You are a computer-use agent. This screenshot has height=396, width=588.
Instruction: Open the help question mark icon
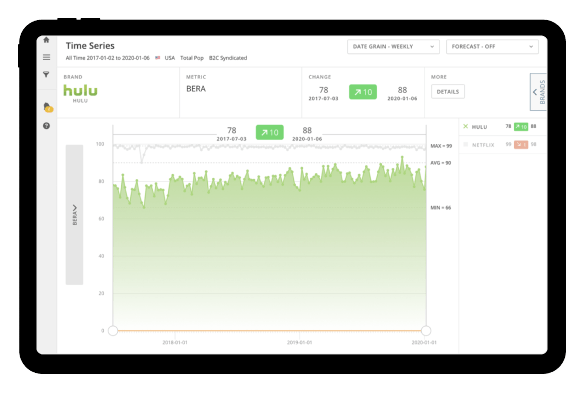46,126
